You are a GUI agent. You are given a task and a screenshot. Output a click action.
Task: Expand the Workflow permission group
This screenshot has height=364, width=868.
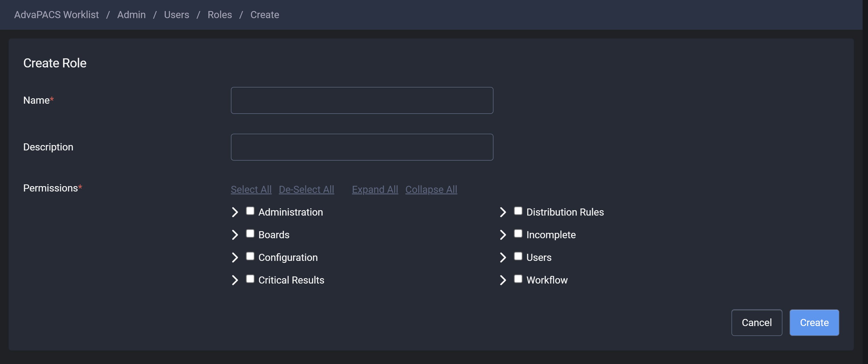click(x=503, y=280)
